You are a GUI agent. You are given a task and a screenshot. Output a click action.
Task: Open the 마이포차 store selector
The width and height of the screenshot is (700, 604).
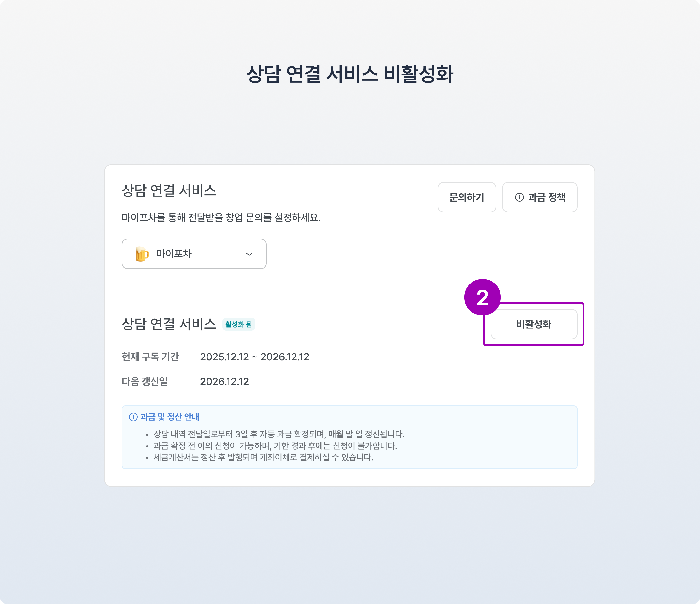pyautogui.click(x=194, y=254)
